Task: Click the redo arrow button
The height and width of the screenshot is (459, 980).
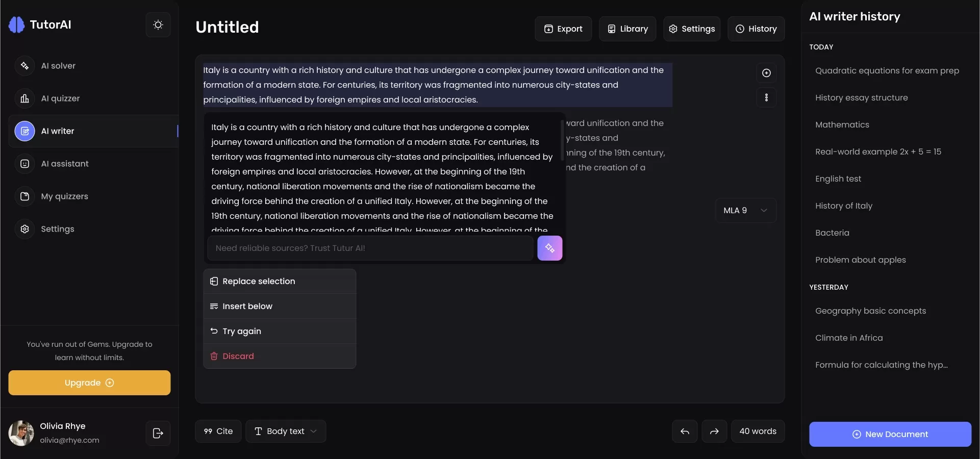Action: click(x=714, y=431)
